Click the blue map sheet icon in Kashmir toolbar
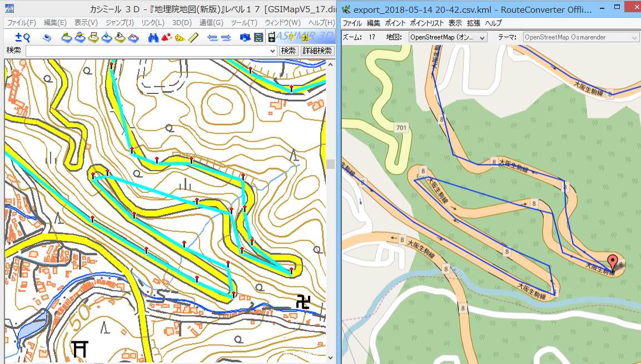Screen dimensions: 641x364 (x=47, y=38)
